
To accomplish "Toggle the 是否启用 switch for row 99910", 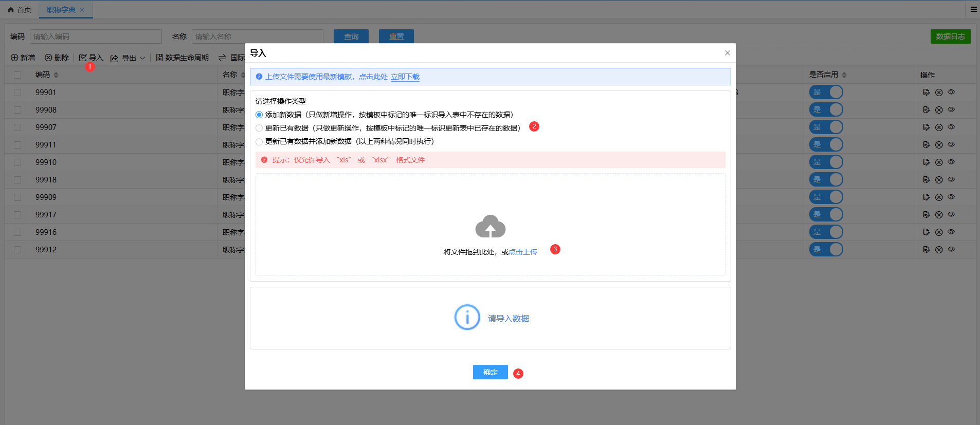I will tap(826, 162).
